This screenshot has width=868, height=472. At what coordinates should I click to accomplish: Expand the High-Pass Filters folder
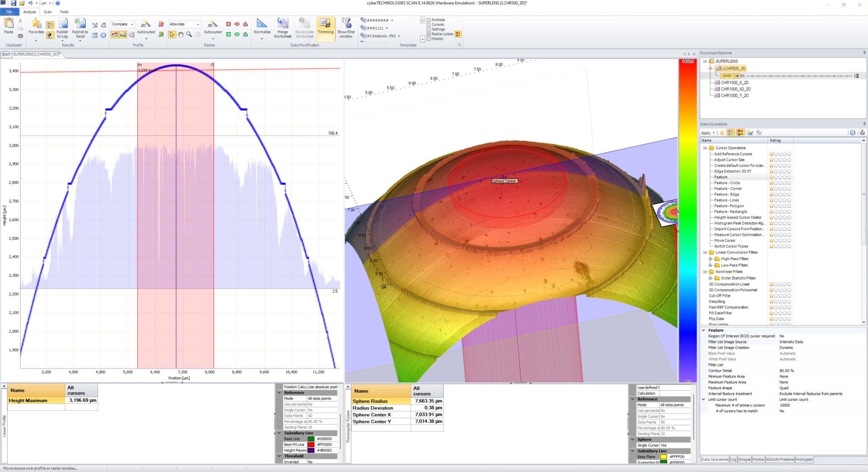(711, 259)
